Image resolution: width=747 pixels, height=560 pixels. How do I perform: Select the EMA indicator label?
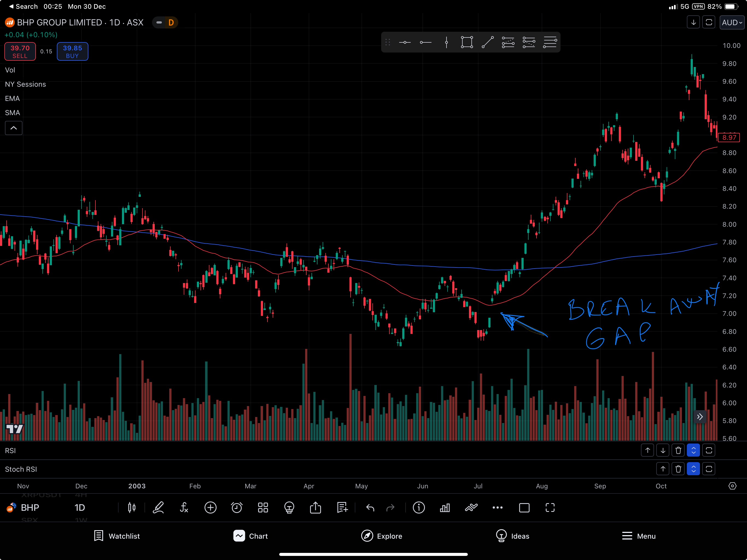[12, 98]
